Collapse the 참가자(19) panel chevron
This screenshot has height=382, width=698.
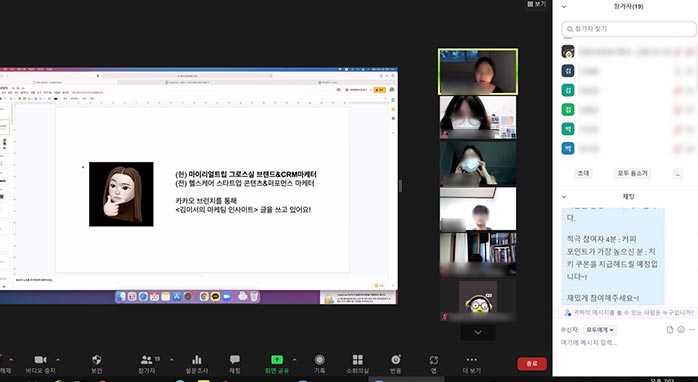(564, 7)
